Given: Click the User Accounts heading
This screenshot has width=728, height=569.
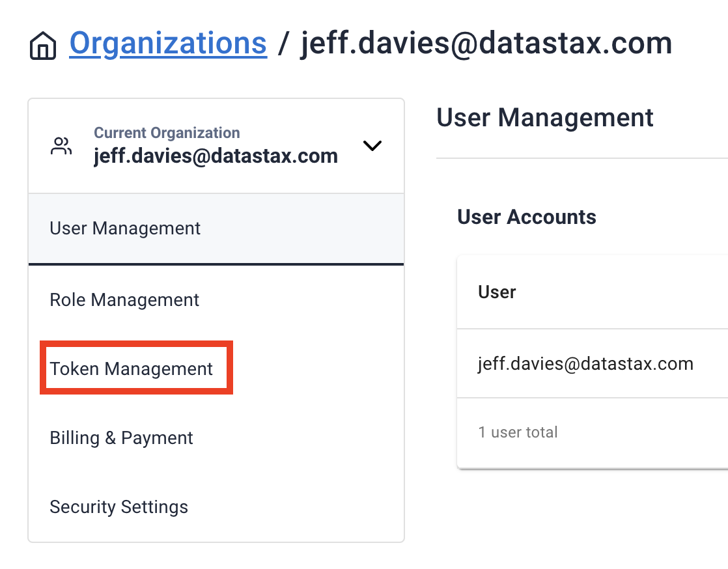Looking at the screenshot, I should pos(527,217).
